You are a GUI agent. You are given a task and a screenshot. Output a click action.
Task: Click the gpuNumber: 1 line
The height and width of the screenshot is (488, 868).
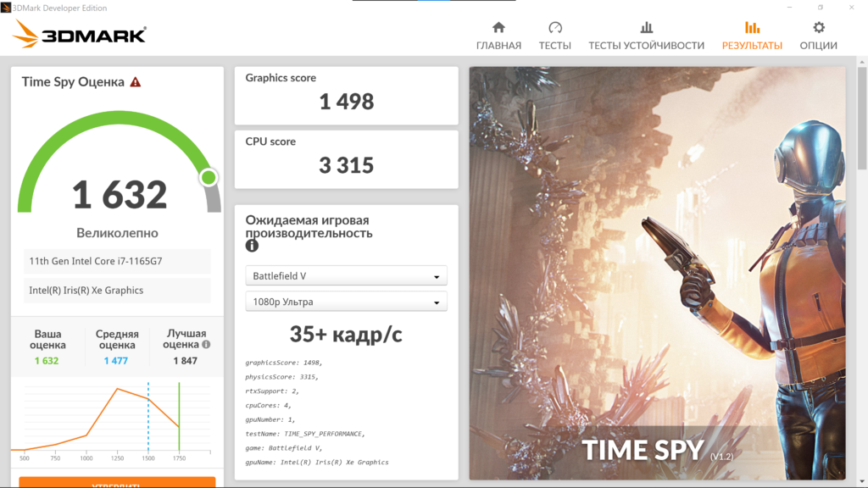click(270, 420)
